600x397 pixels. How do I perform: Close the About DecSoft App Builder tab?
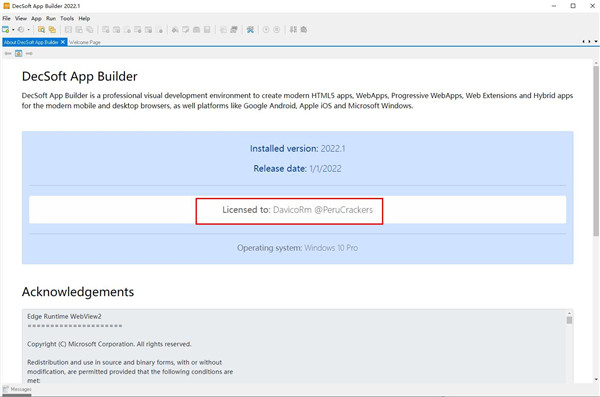(x=63, y=42)
